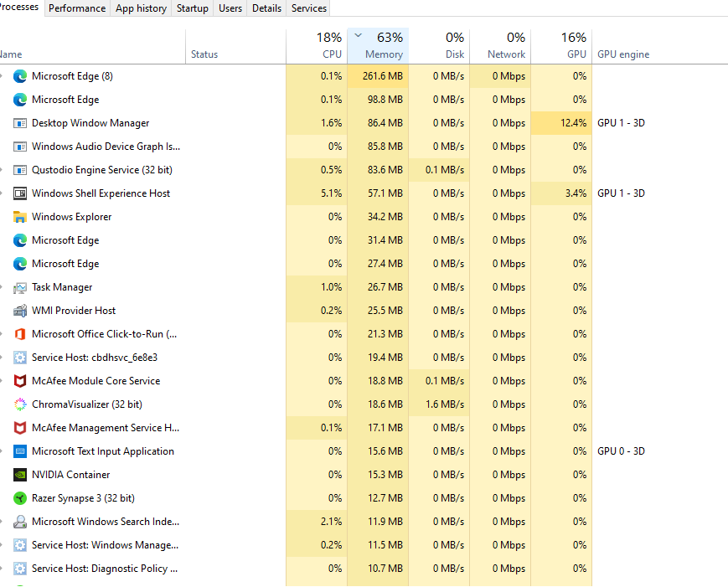Click the Qustodio Engine Service icon
Screen dimensions: 728x587
point(20,170)
